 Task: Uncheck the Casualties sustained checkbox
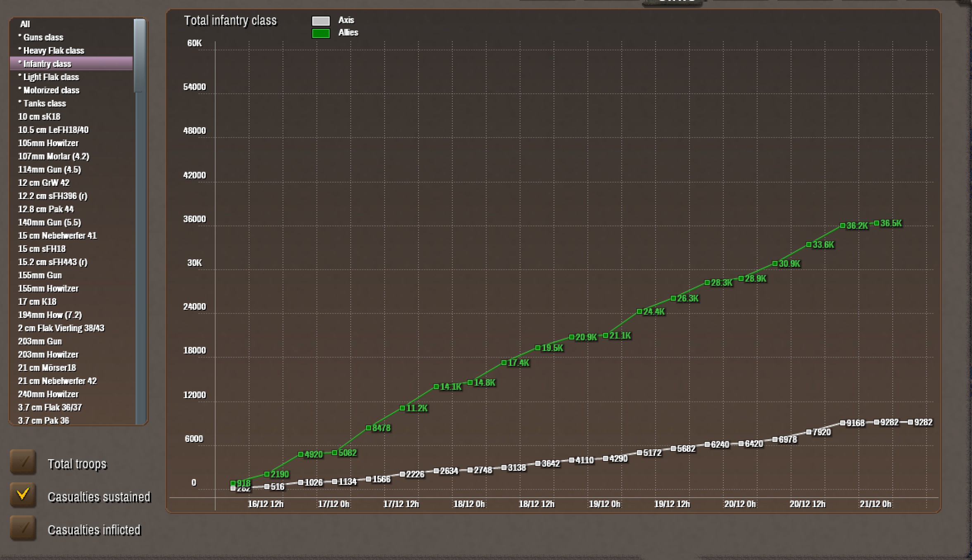click(x=23, y=495)
